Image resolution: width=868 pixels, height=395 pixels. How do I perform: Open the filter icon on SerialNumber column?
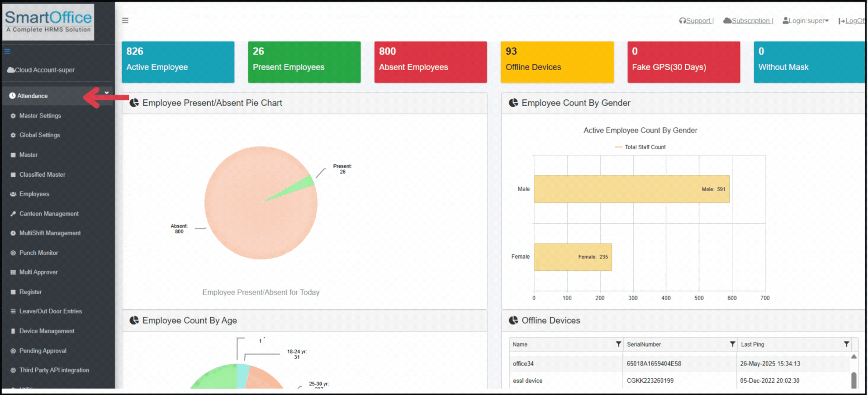[x=732, y=344]
